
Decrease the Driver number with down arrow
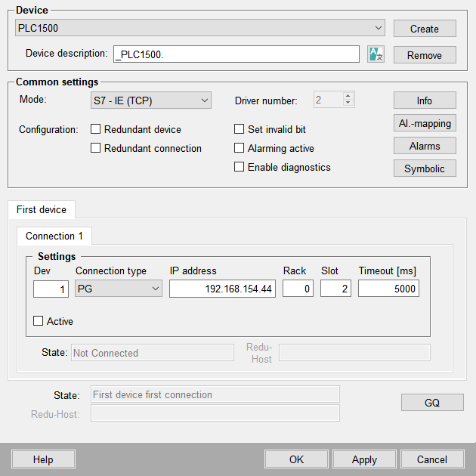coord(348,103)
